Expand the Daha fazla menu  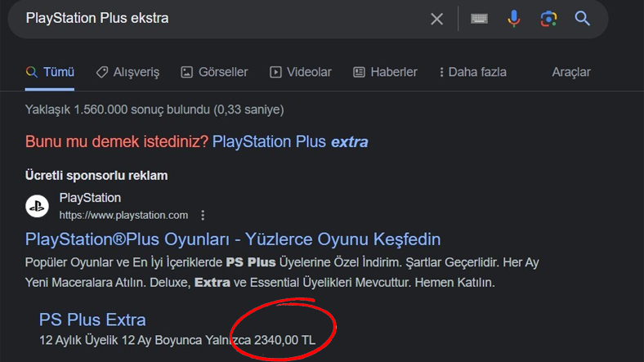[x=473, y=72]
